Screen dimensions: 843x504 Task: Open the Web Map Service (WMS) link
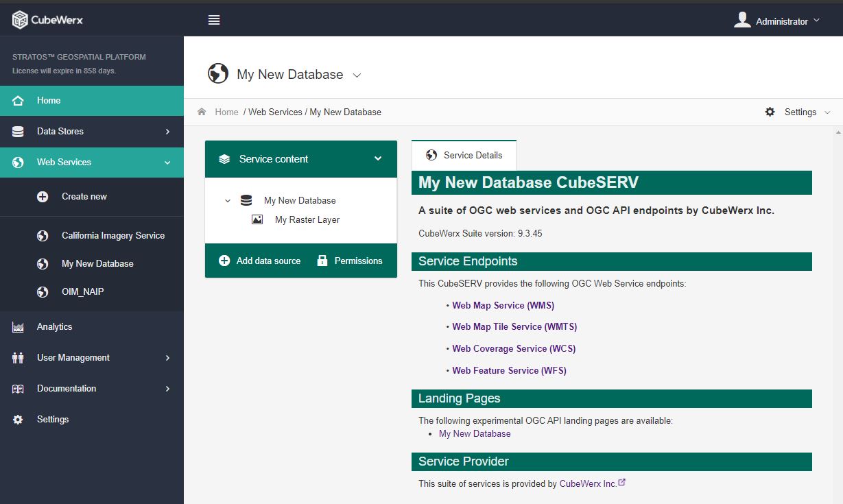point(503,305)
